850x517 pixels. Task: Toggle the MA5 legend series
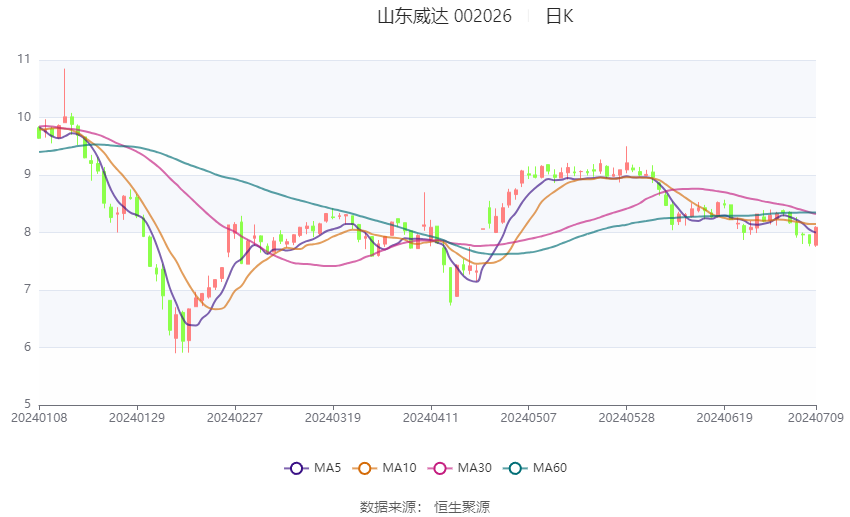pyautogui.click(x=313, y=468)
